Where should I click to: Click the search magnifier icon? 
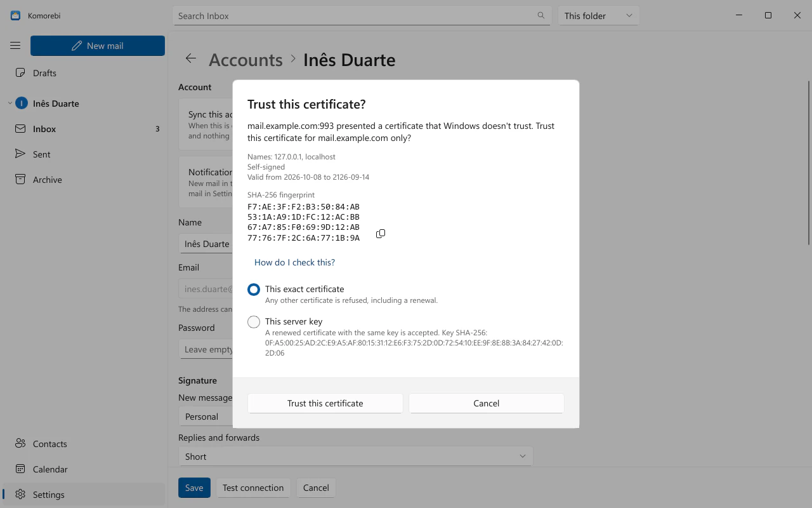(541, 15)
